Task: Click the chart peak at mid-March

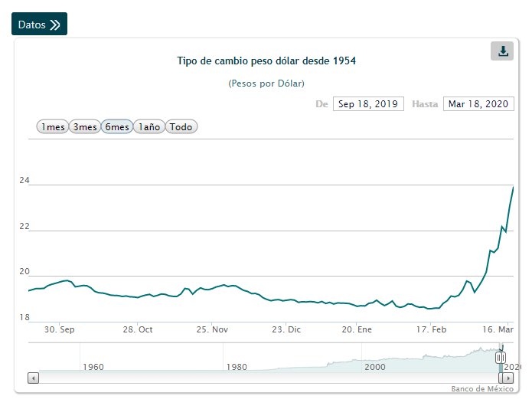Action: click(x=512, y=188)
